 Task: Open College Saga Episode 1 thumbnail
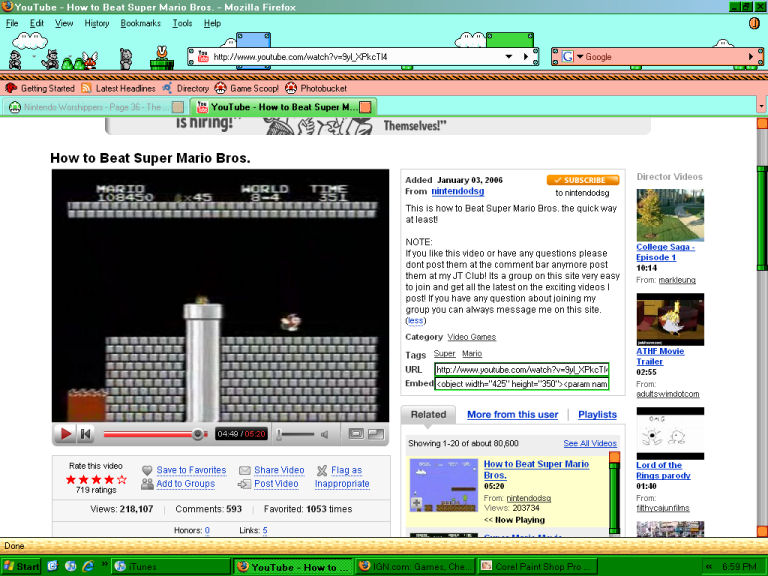point(670,215)
